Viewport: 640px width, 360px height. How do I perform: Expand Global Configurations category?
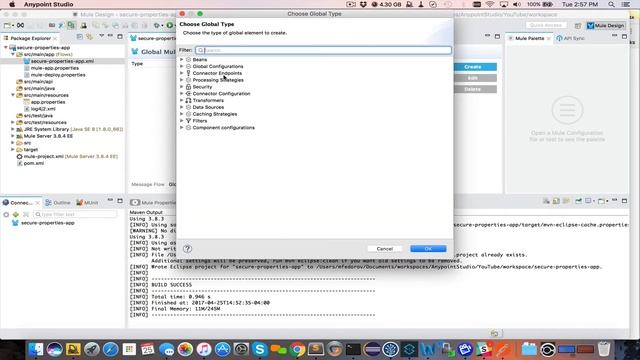(x=182, y=66)
